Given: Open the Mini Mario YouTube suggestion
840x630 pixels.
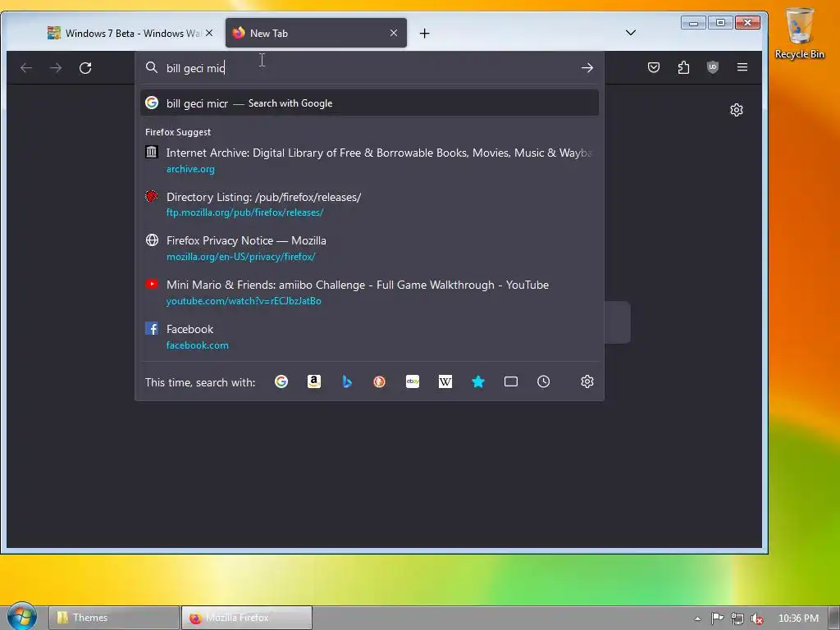Looking at the screenshot, I should (370, 293).
